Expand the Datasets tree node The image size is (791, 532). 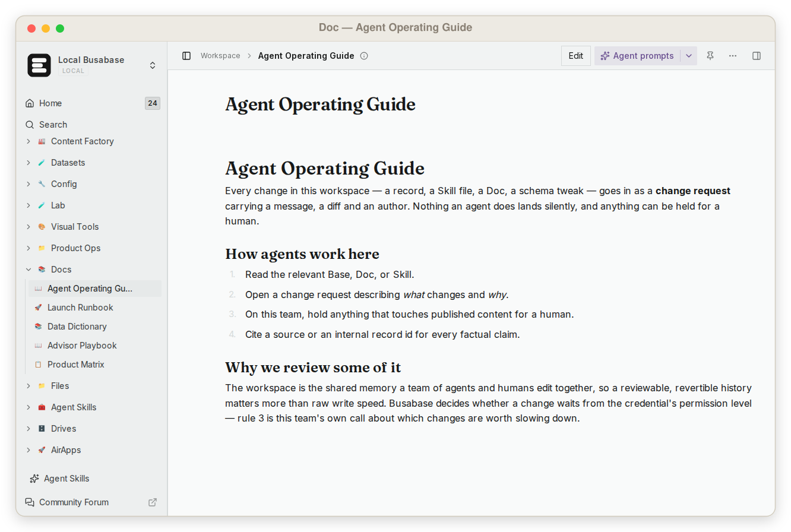pyautogui.click(x=29, y=163)
